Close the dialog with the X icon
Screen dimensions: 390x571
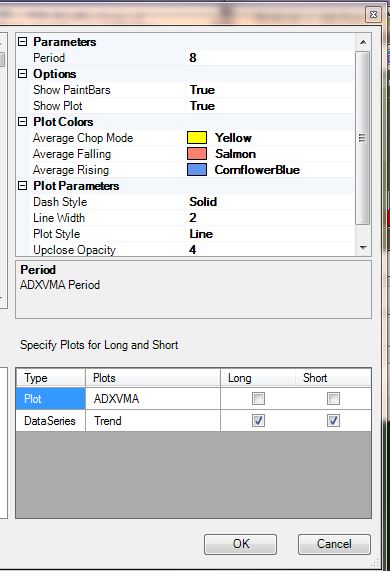(x=373, y=15)
